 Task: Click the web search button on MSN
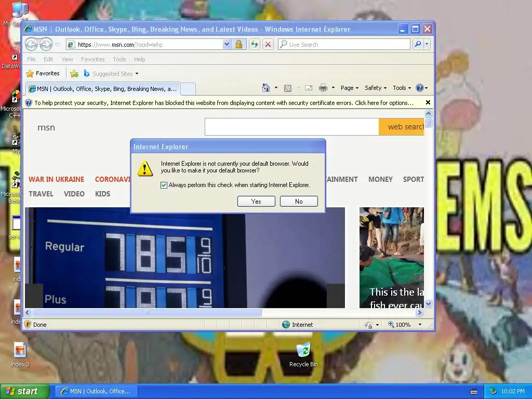402,127
